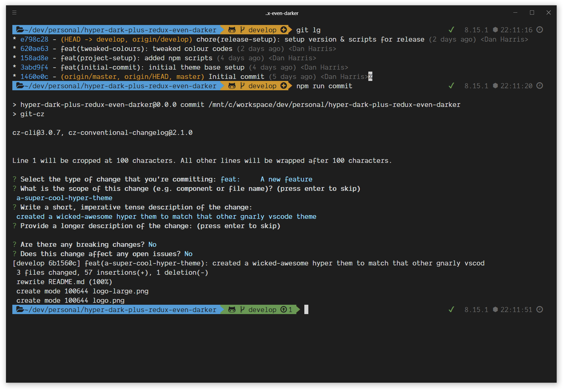Click the blue directory path segment
This screenshot has width=564, height=392.
pos(117,30)
